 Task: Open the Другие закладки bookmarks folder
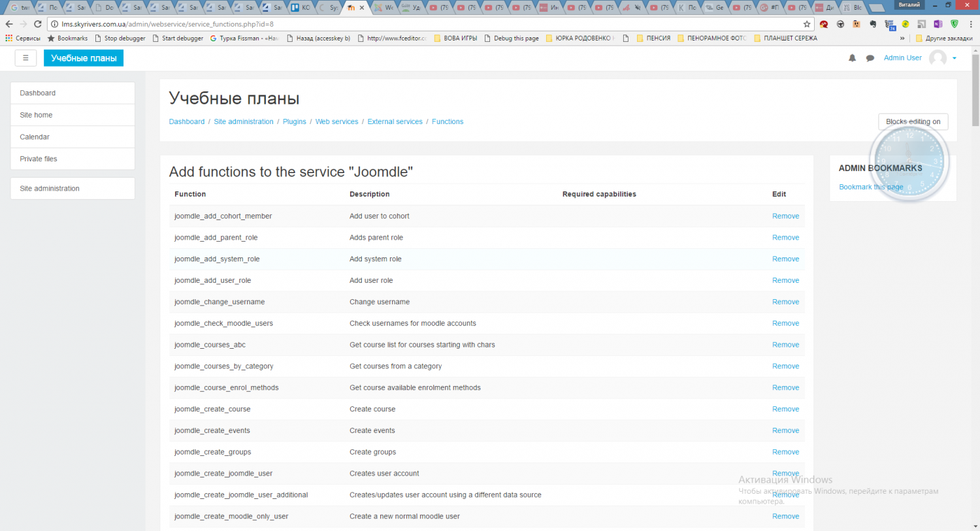click(x=944, y=39)
